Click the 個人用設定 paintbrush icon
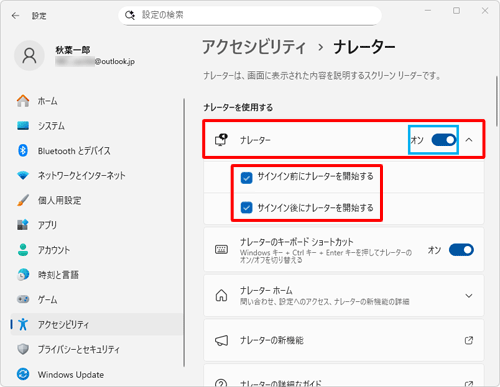This screenshot has width=500, height=387. click(23, 200)
